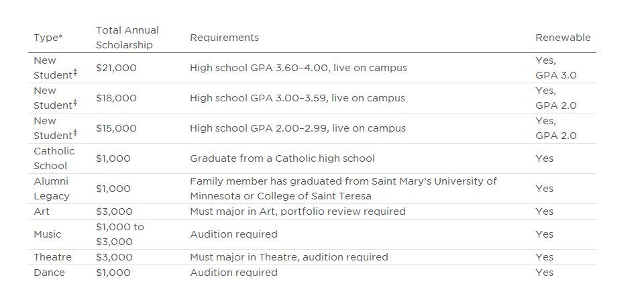Click the 'Art' scholarship type cell

pos(41,211)
